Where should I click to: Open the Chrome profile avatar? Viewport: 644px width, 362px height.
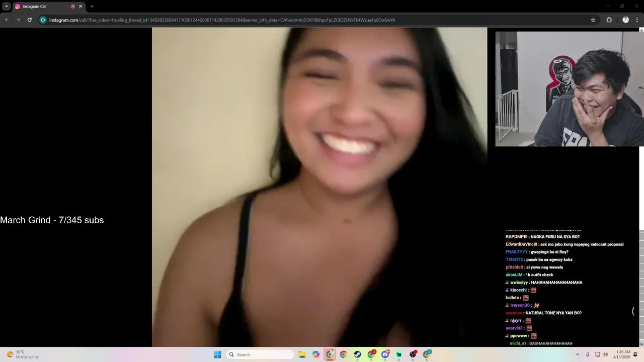(x=625, y=20)
